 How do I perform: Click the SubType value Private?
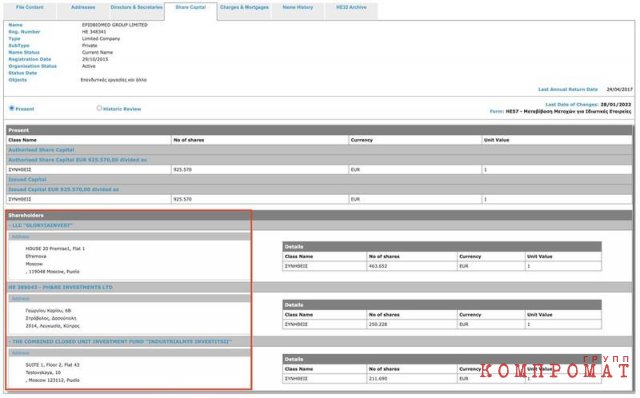[x=89, y=46]
